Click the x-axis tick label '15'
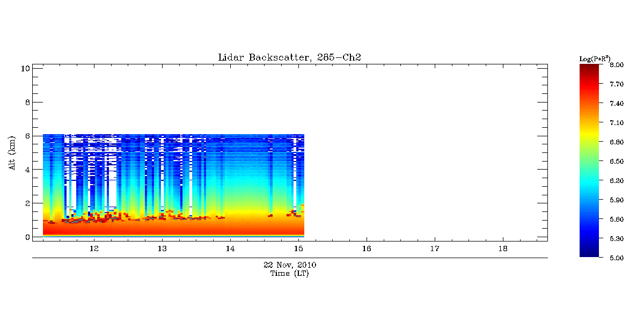 tap(298, 249)
